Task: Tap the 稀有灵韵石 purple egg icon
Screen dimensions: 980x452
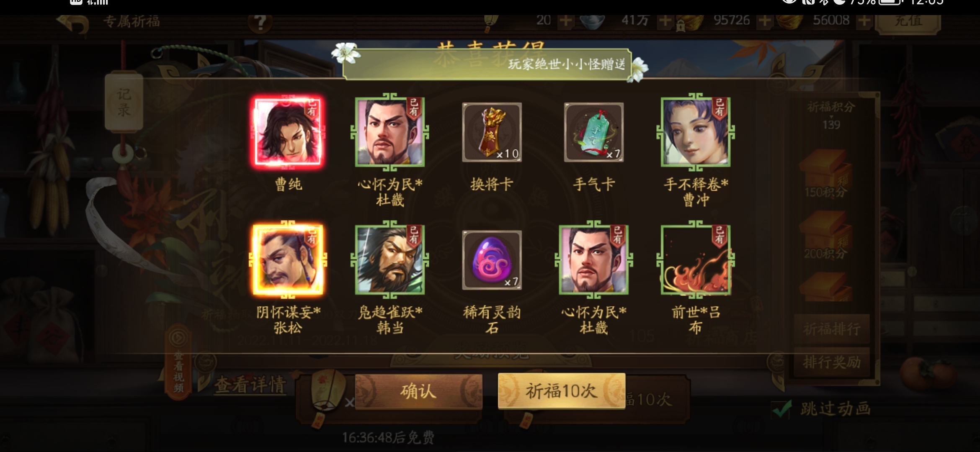Action: [x=492, y=260]
